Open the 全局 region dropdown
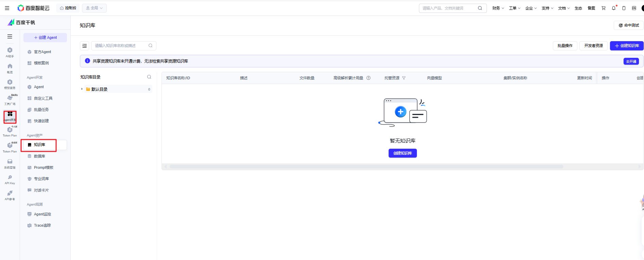The image size is (644, 260). (94, 8)
